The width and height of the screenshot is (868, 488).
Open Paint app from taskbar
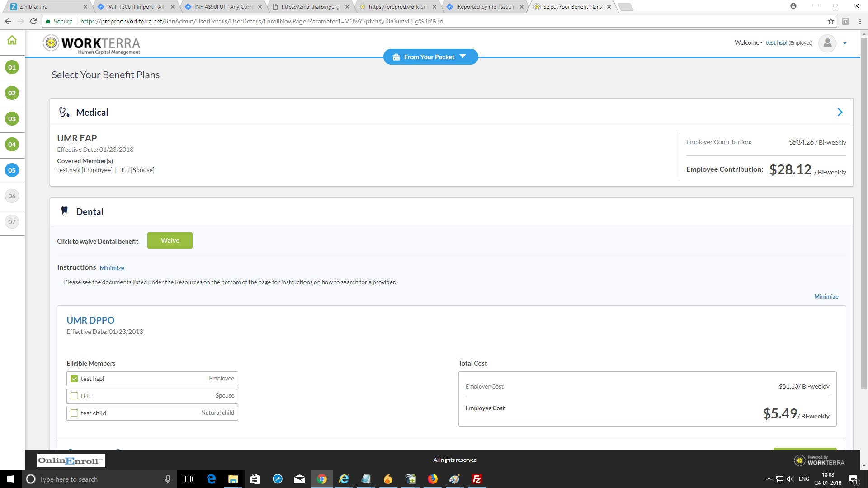[x=454, y=479]
